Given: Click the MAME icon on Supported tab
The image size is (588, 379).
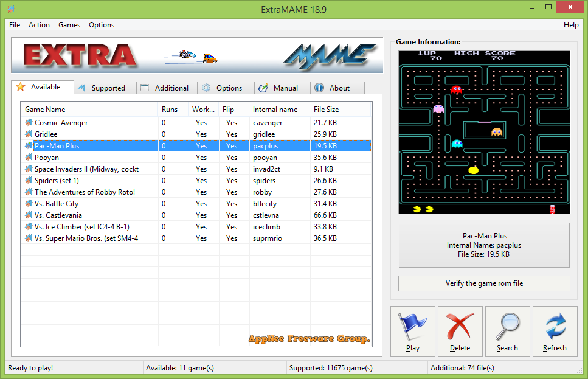Looking at the screenshot, I should [81, 88].
